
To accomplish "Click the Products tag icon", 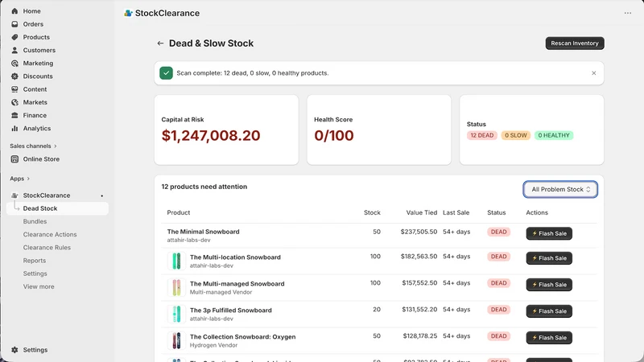I will (14, 37).
